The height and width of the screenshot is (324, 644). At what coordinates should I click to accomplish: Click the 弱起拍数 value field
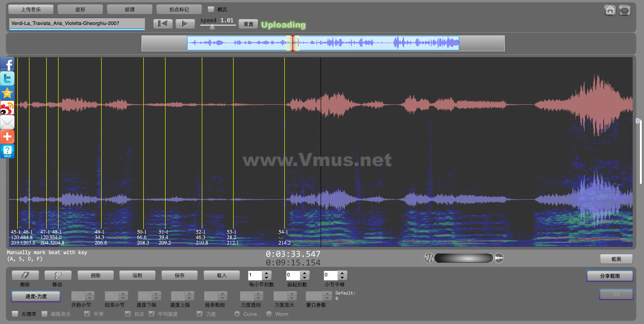[293, 275]
